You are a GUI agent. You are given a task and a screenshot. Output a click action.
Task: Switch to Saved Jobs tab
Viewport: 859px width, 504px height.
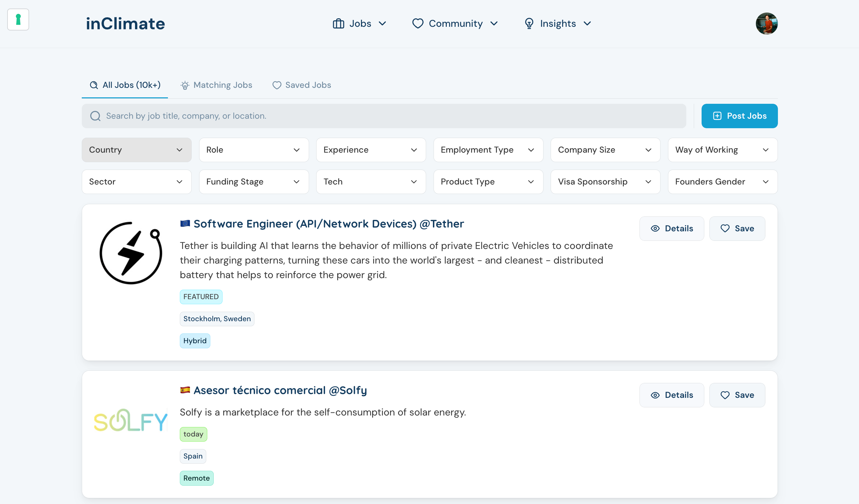(x=302, y=85)
